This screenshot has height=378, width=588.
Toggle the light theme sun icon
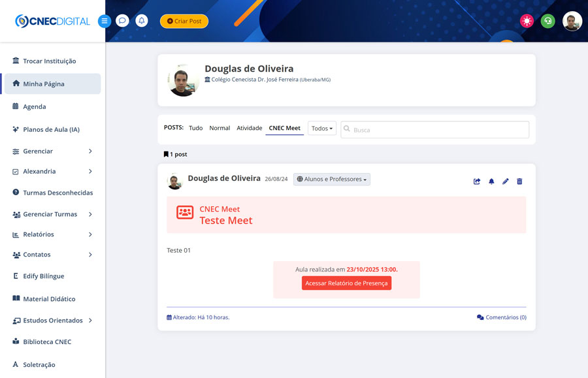click(527, 21)
